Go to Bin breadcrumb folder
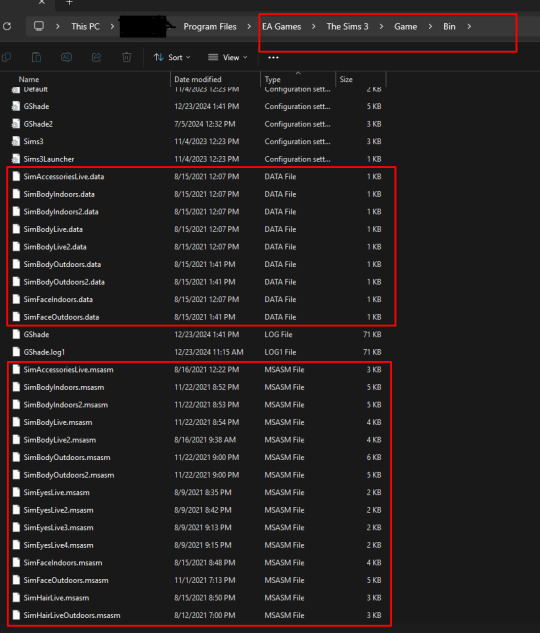 pyautogui.click(x=449, y=27)
